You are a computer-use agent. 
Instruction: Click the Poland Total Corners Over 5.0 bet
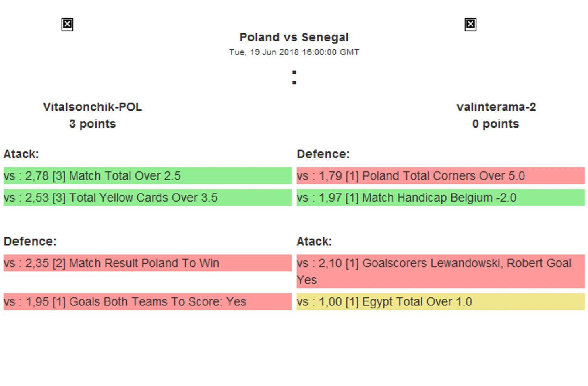[x=441, y=176]
